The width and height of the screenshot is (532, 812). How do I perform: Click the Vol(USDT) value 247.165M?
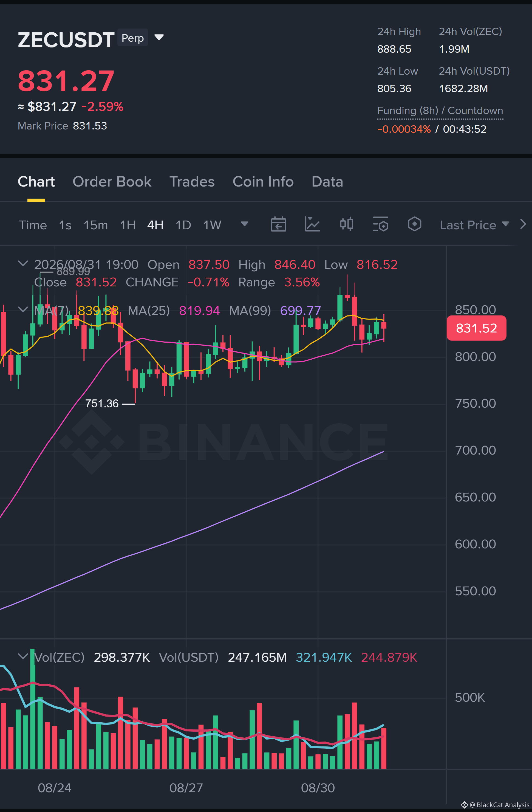point(257,657)
